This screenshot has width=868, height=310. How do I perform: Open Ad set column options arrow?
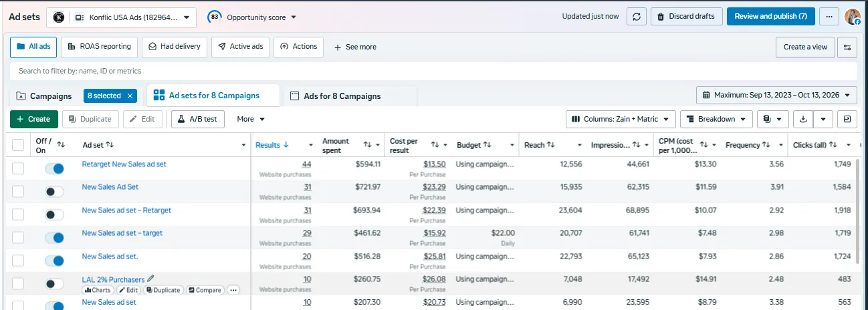point(243,145)
